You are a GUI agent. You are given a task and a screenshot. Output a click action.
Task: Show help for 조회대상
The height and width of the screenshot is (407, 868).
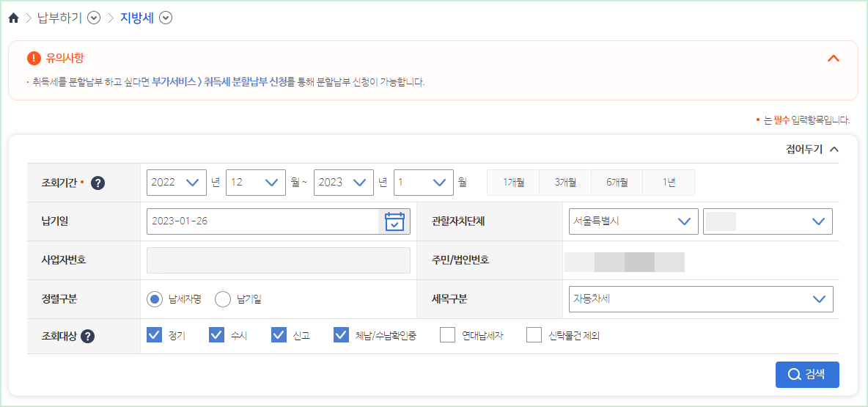point(87,336)
